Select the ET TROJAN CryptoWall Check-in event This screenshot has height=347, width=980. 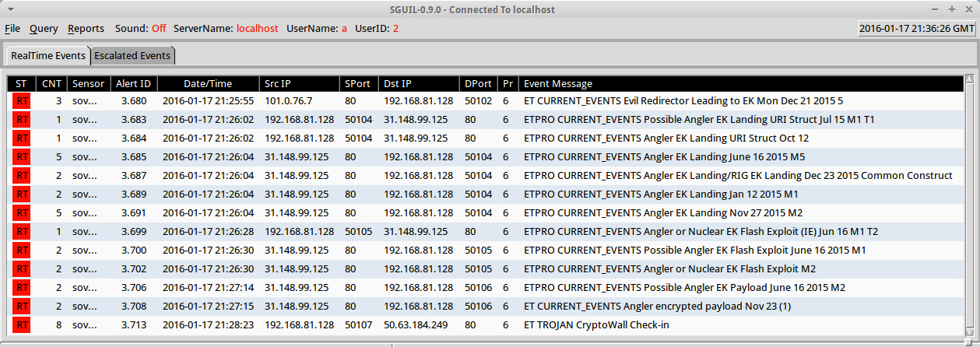pos(595,324)
